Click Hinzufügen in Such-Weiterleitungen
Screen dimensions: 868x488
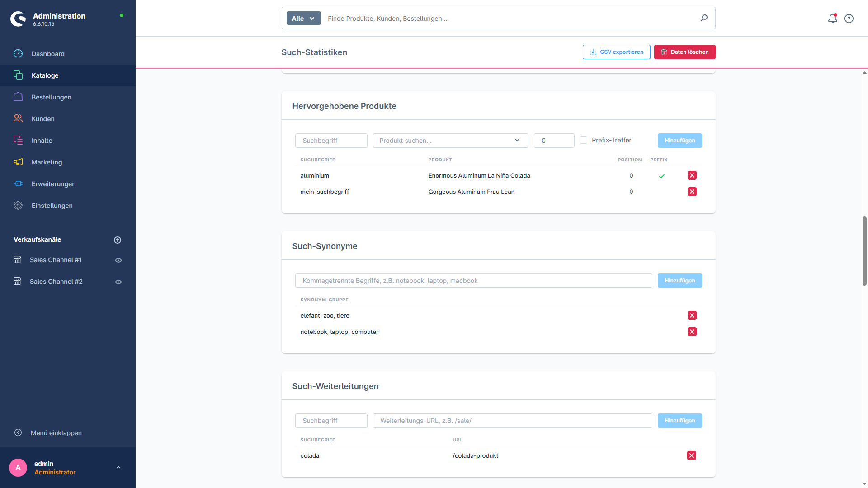click(679, 421)
